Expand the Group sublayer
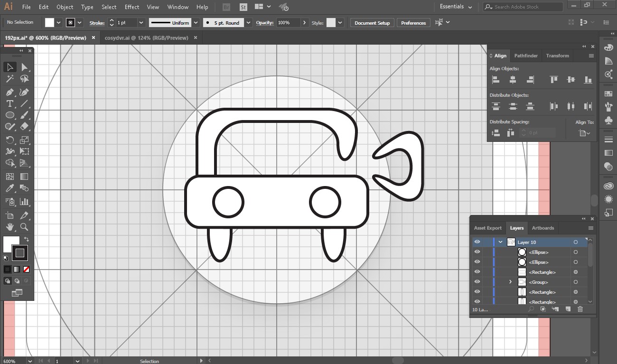 point(511,282)
